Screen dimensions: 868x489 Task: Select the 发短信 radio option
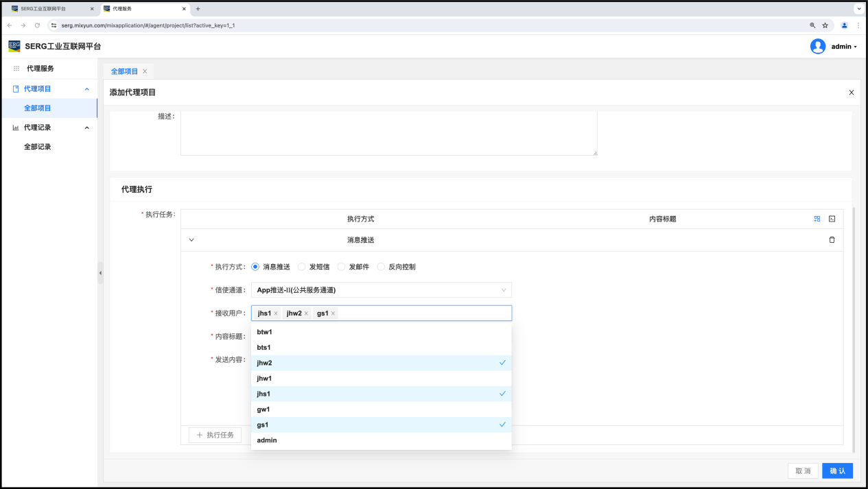[x=302, y=267]
